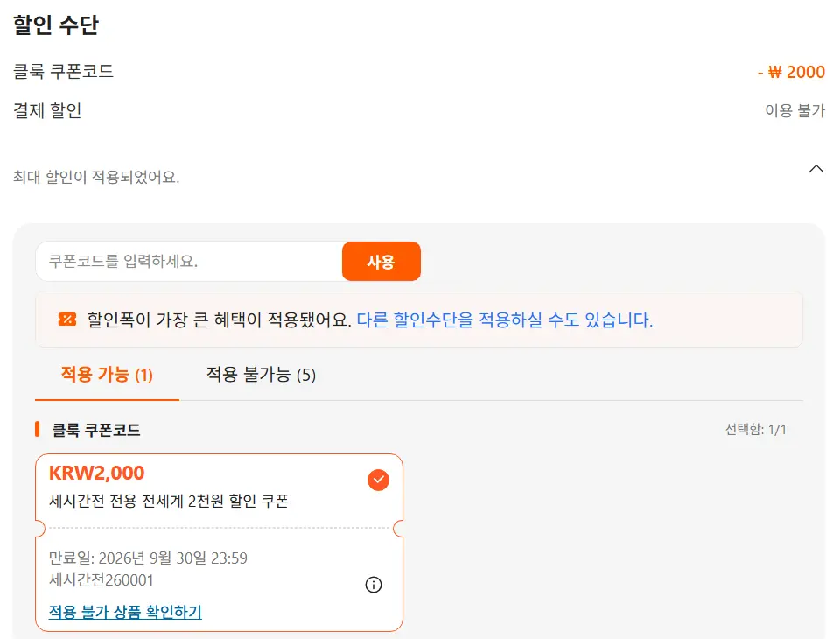The width and height of the screenshot is (840, 639).
Task: Collapse the discount details with the chevron
Action: point(815,169)
